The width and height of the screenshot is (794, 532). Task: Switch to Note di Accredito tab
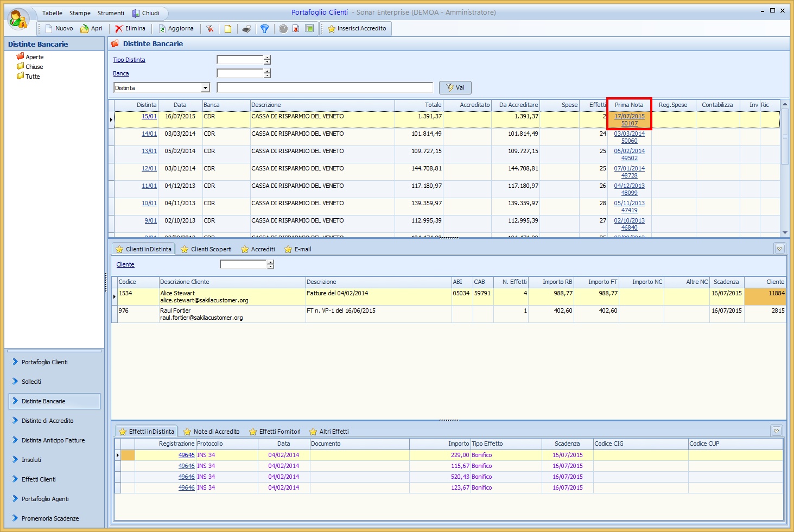(212, 432)
